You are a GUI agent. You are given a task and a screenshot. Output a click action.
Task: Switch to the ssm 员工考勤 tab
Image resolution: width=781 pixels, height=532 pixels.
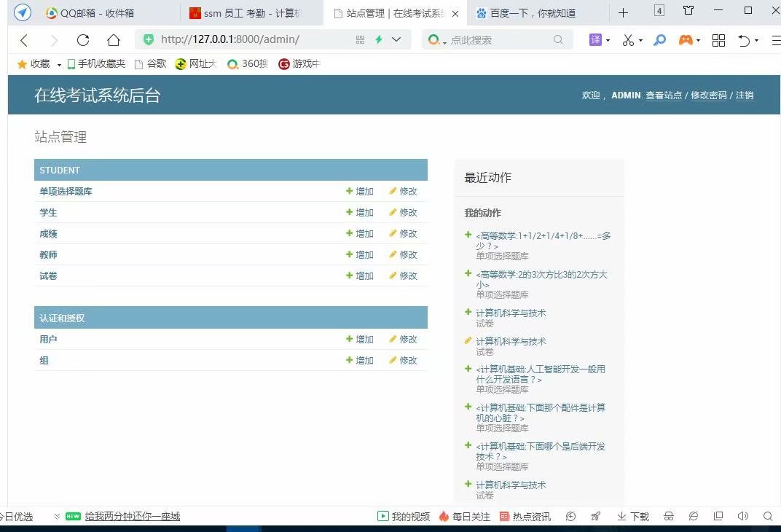[246, 13]
